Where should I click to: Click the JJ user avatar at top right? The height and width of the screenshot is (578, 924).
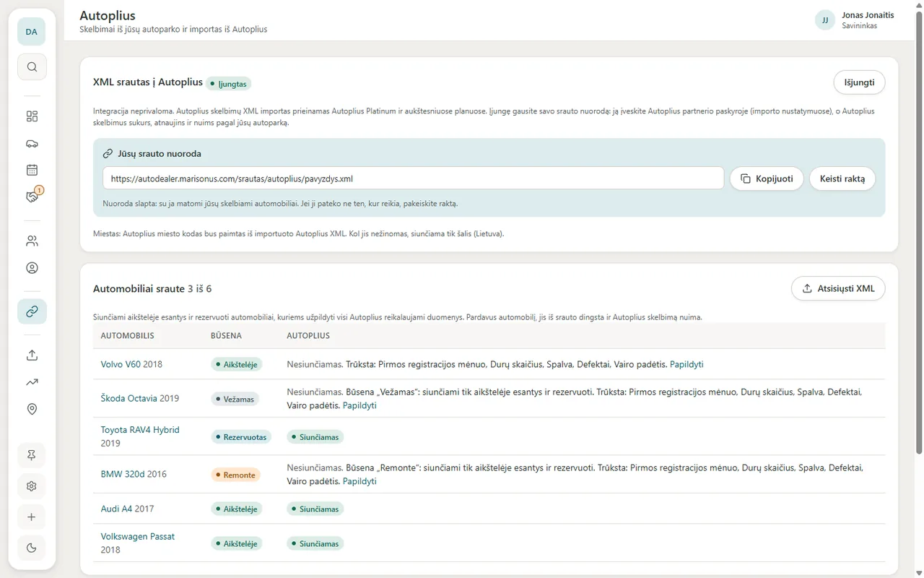824,20
